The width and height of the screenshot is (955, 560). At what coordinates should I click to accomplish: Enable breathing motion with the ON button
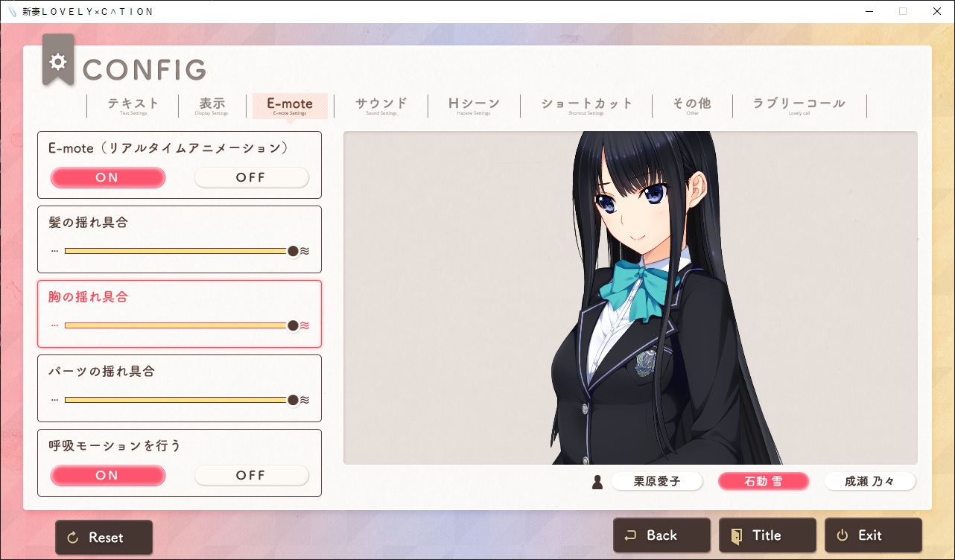click(x=108, y=475)
